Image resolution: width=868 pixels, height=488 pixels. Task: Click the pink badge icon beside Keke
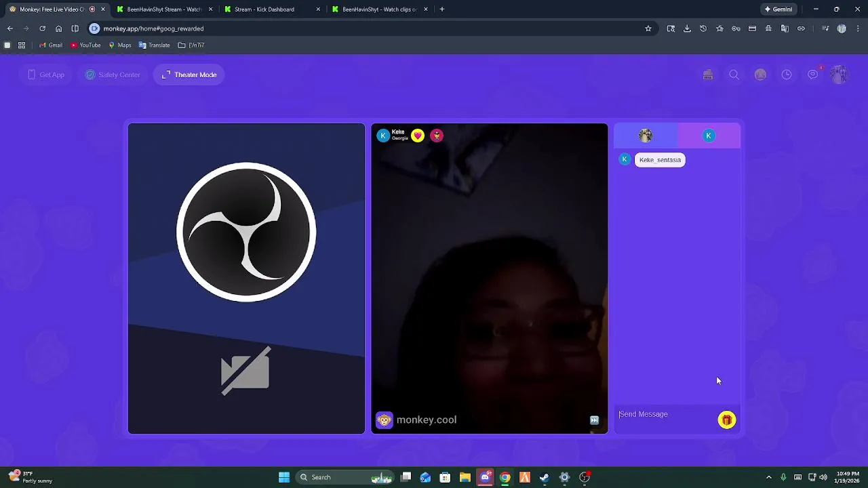click(x=437, y=136)
